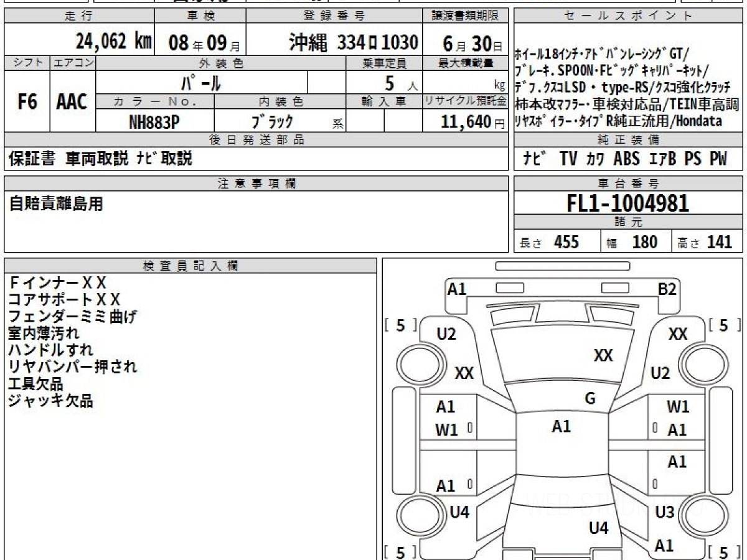This screenshot has height=560, width=747.
Task: Click the 後日発送部品 header
Action: (257, 140)
